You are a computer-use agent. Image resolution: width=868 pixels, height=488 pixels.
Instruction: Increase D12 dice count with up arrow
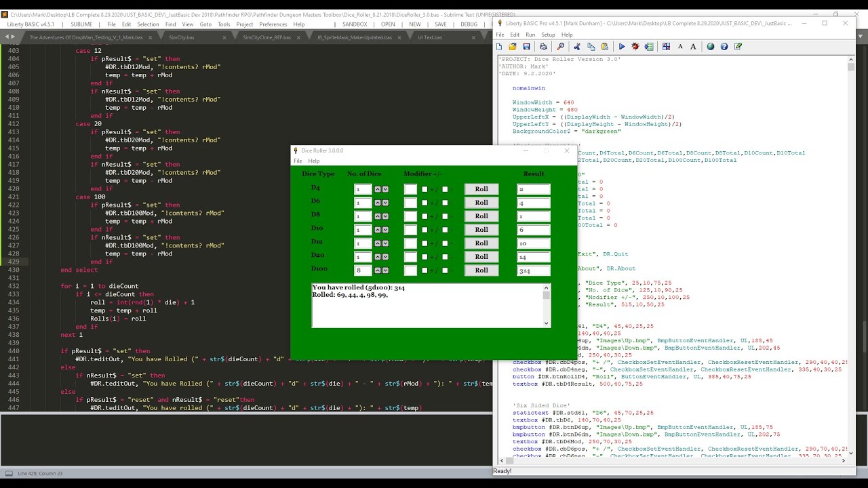coord(378,244)
